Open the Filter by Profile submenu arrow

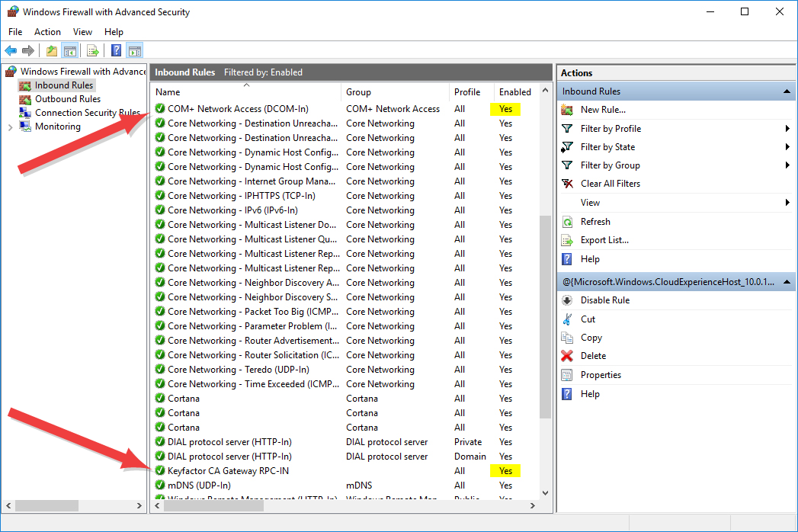[787, 128]
